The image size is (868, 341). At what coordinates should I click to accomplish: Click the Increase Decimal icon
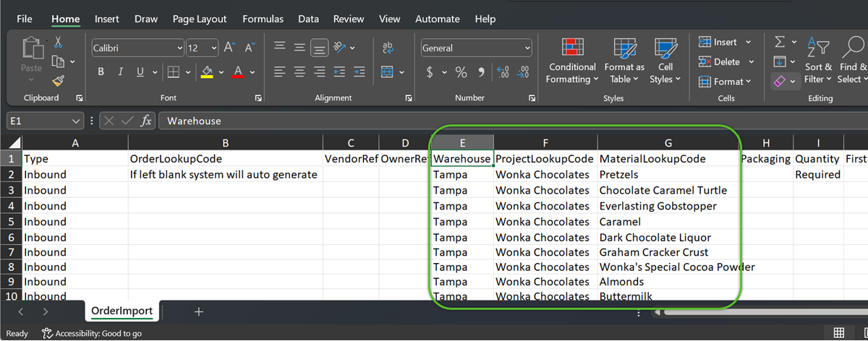[x=503, y=72]
